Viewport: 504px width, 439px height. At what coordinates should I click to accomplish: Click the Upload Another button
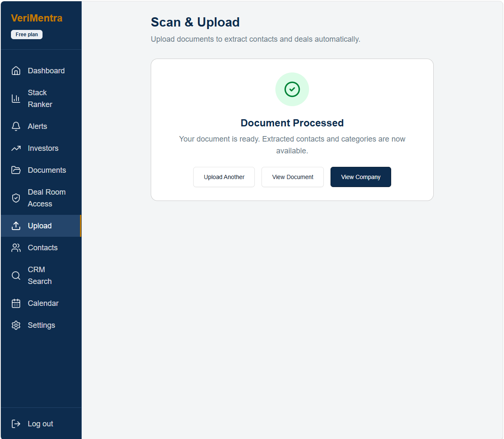tap(224, 177)
